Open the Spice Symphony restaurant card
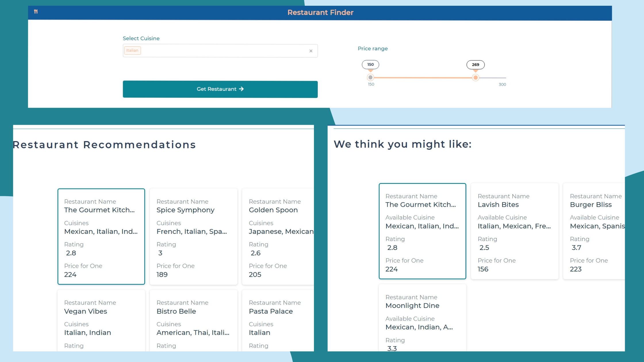The height and width of the screenshot is (362, 644). click(x=193, y=236)
